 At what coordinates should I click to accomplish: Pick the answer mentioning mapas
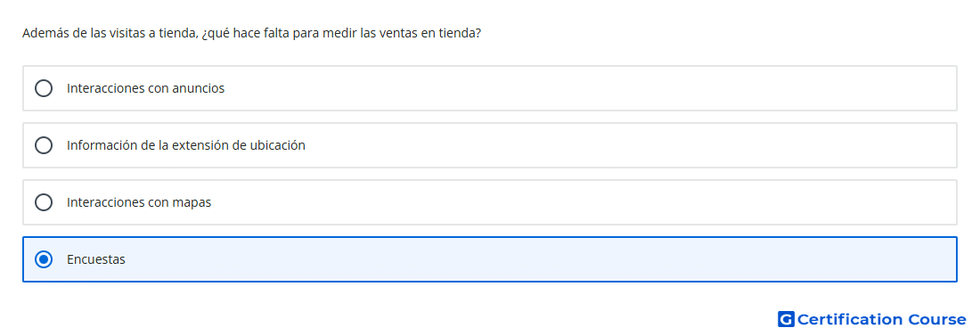[490, 202]
